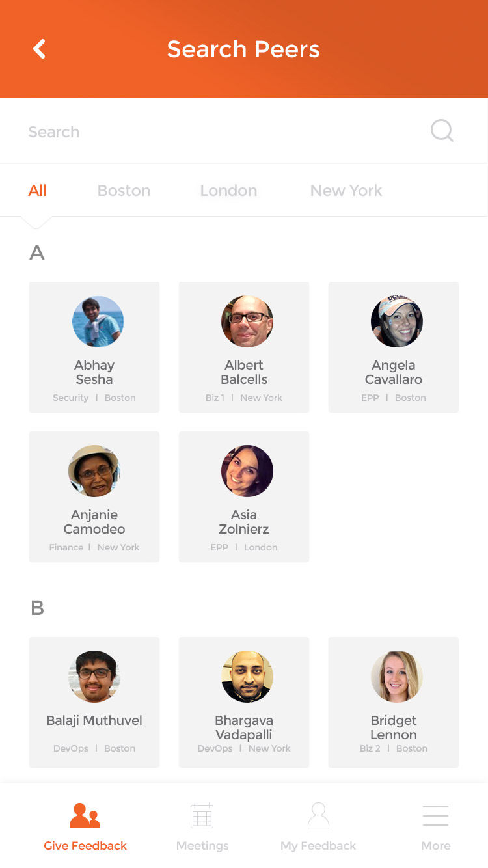Image resolution: width=488 pixels, height=868 pixels.
Task: Open the More hamburger menu icon
Action: click(435, 816)
